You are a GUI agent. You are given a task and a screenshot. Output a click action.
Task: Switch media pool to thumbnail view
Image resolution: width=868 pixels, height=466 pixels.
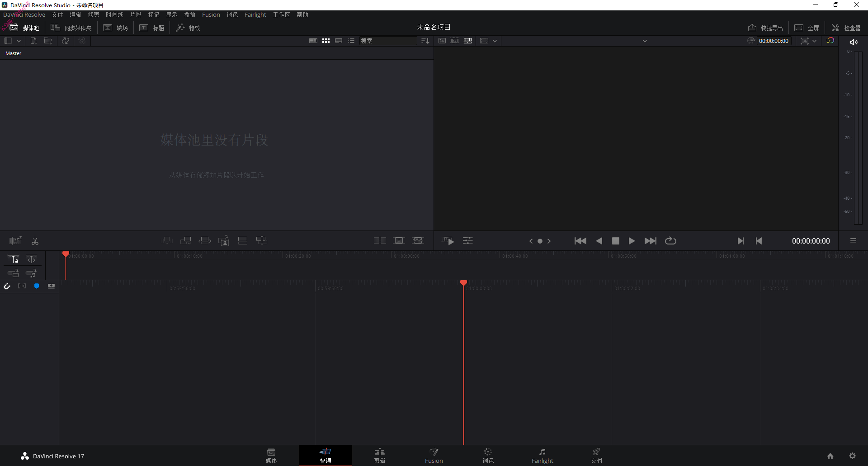pyautogui.click(x=326, y=41)
